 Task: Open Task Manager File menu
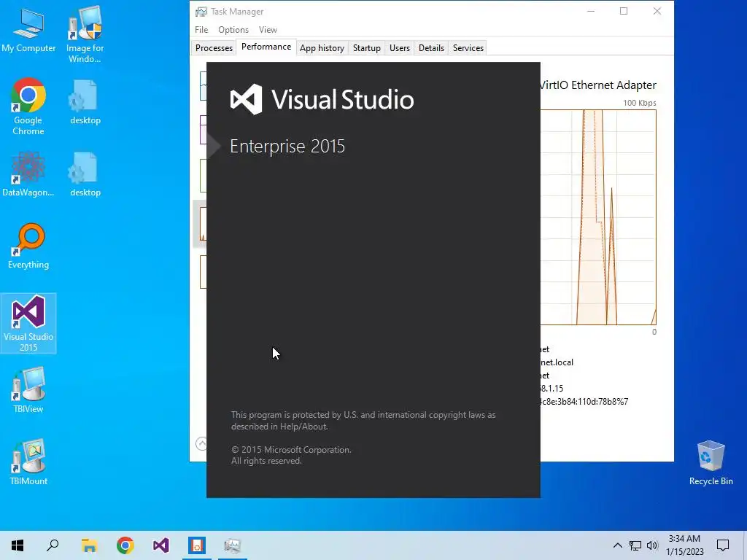[x=201, y=29]
